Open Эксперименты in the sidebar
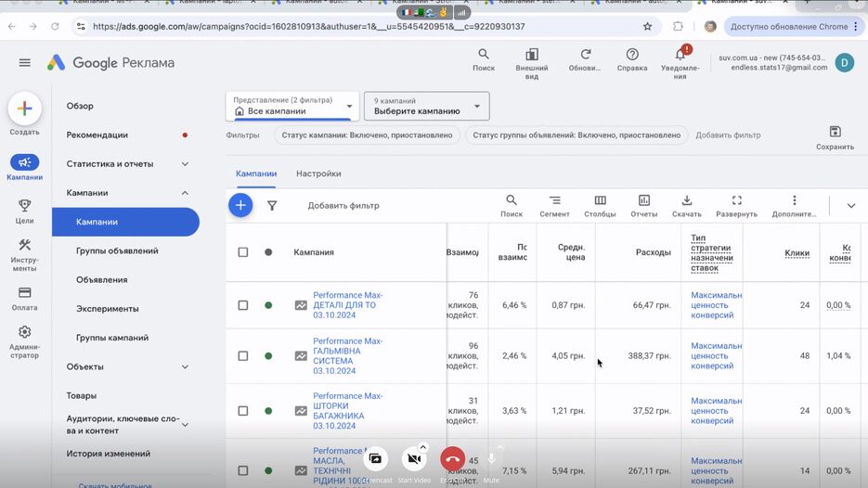The width and height of the screenshot is (868, 488). (x=108, y=309)
